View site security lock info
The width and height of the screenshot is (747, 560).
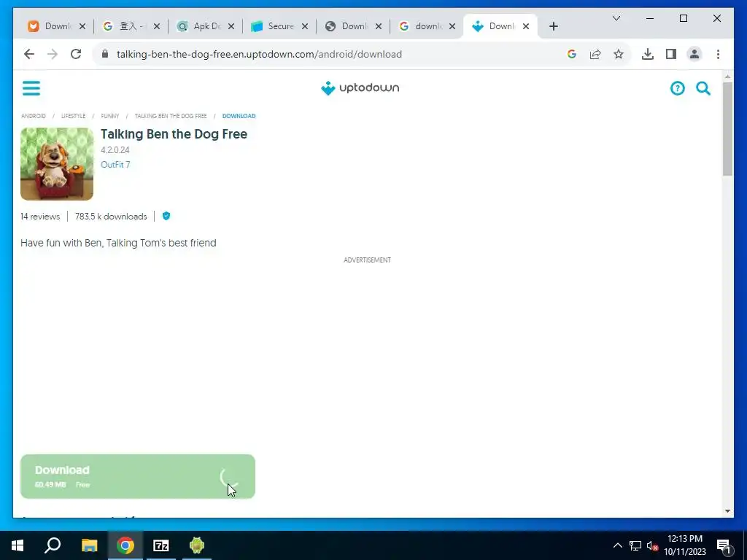[x=105, y=54]
